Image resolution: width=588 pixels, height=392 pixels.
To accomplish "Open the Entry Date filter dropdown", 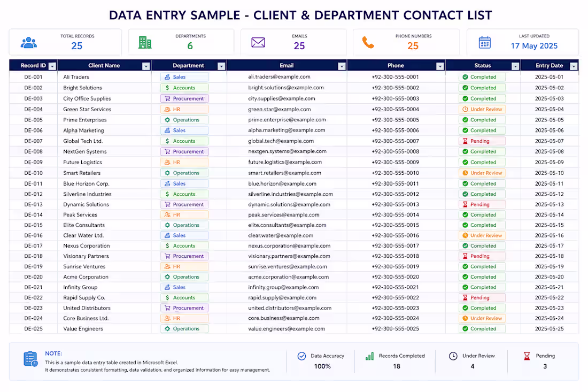I will [x=574, y=66].
